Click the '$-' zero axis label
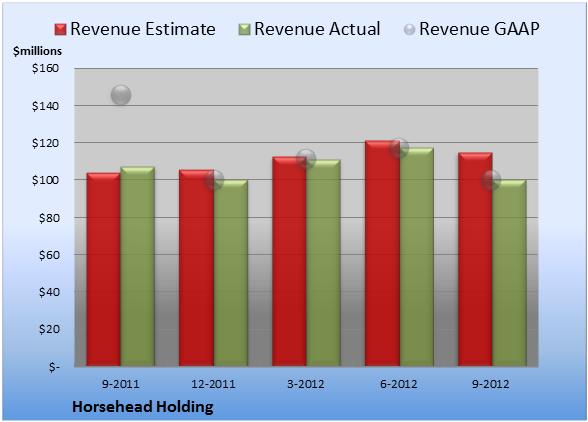The height and width of the screenshot is (422, 588). [54, 367]
